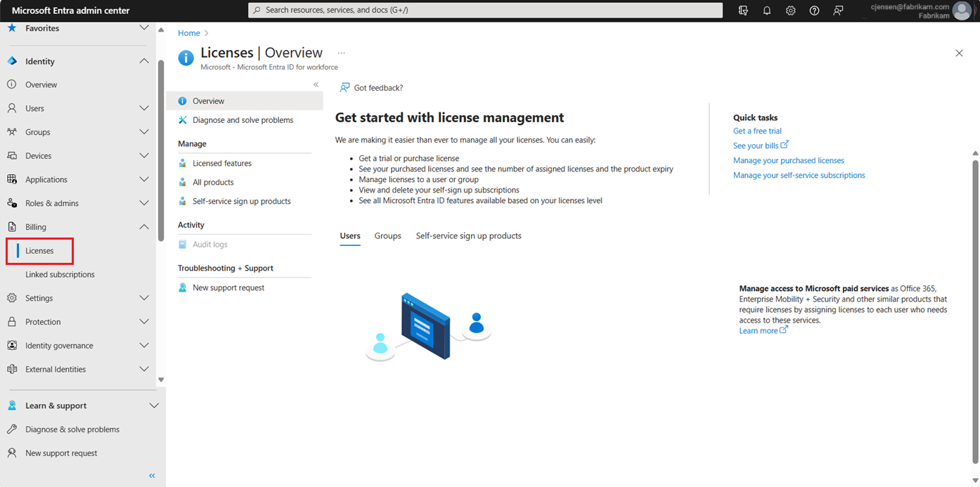Screen dimensions: 980x487
Task: Open the ellipsis menu next to Licenses title
Action: (342, 53)
